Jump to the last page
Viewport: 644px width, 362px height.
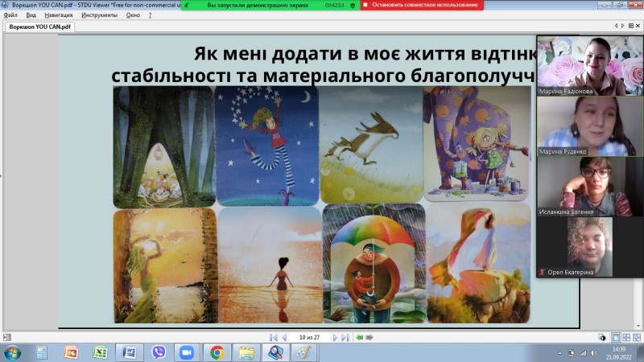click(345, 337)
